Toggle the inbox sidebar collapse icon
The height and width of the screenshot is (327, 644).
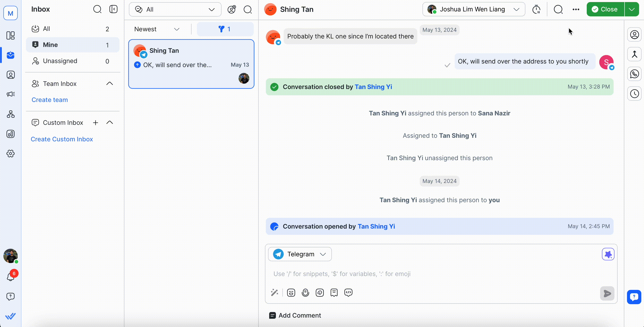(x=113, y=9)
